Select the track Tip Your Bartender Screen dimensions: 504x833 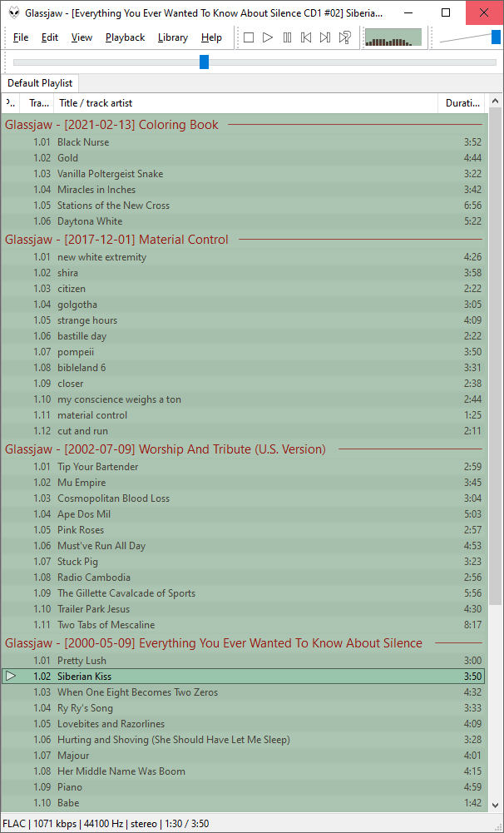(245, 467)
